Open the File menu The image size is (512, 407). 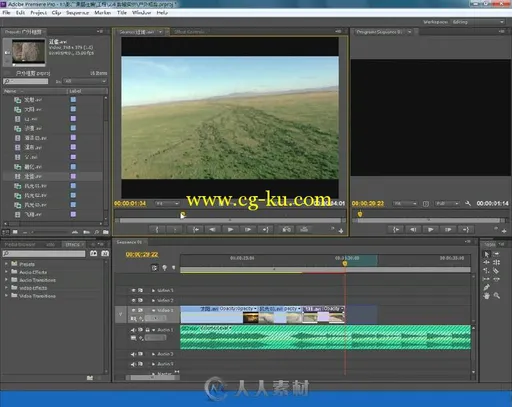(6, 13)
